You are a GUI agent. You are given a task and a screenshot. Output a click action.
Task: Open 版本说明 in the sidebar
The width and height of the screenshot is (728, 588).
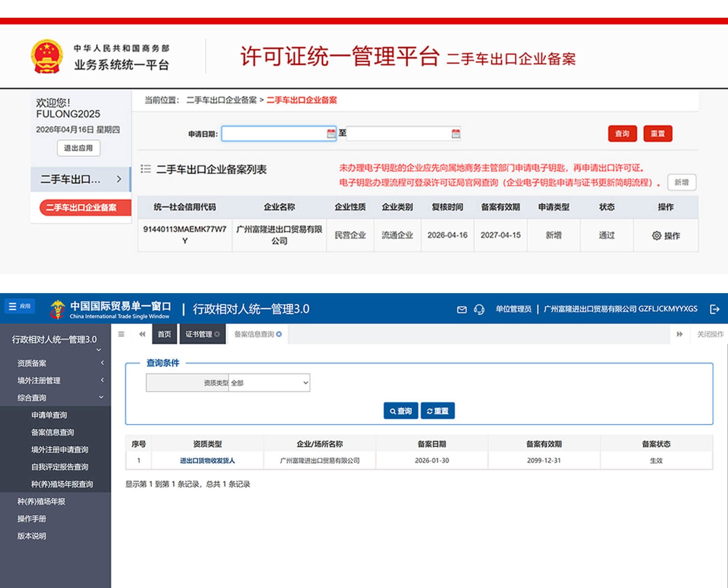(32, 536)
